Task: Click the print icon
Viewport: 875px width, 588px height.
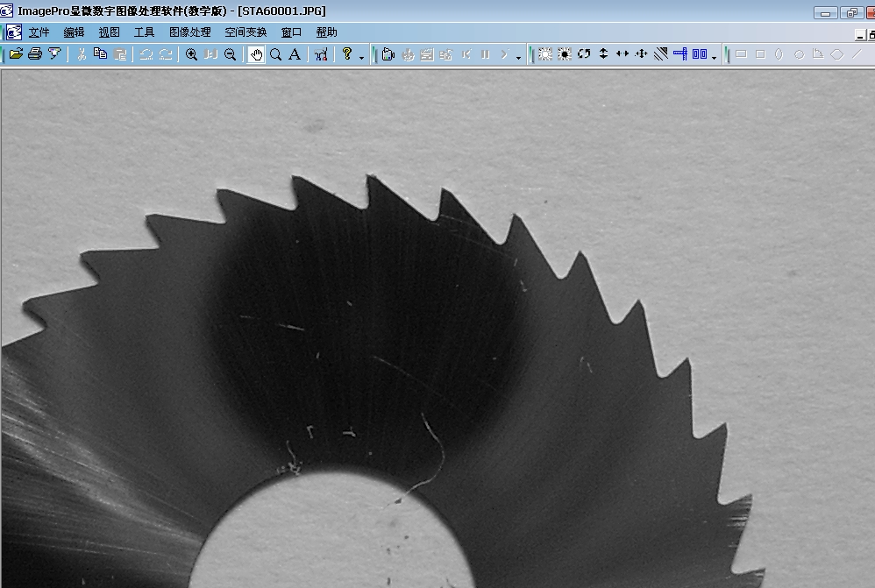Action: tap(35, 54)
